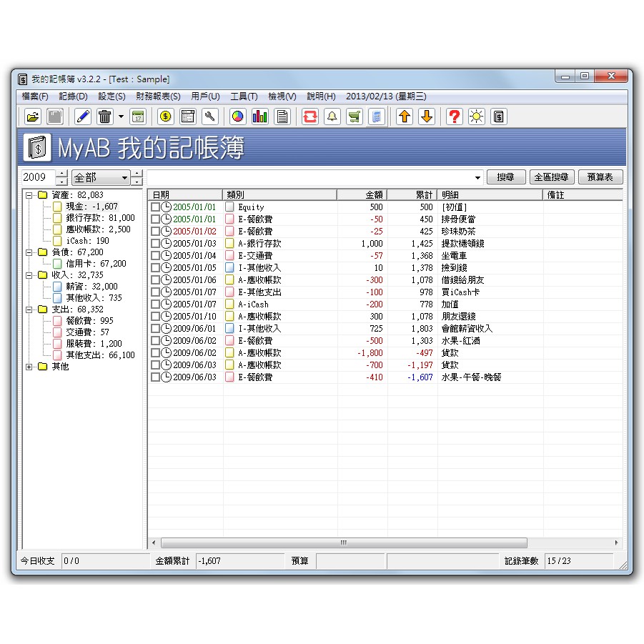Check the 提款機領錢 record checkbox
This screenshot has width=644, height=644.
155,244
